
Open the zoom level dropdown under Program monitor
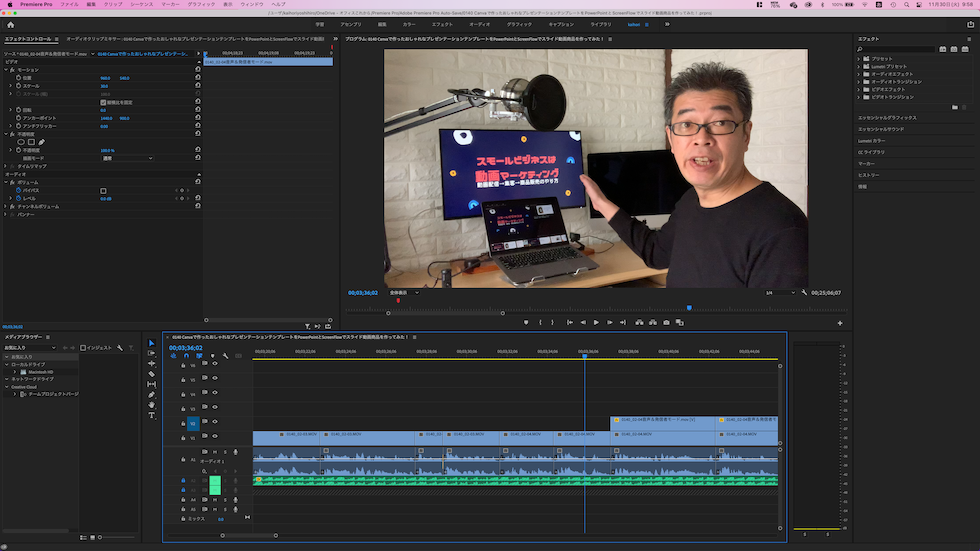click(403, 293)
